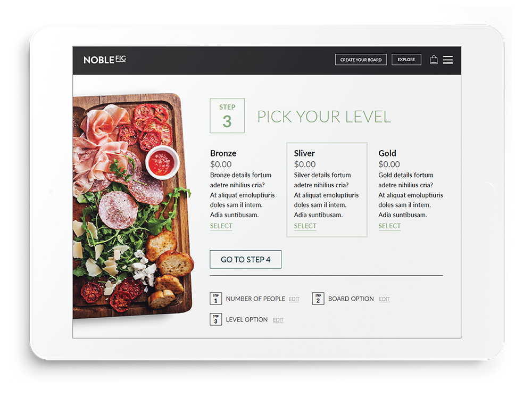Click the Step 1 box icon
Viewport: 532px width, 396px height.
tap(216, 299)
